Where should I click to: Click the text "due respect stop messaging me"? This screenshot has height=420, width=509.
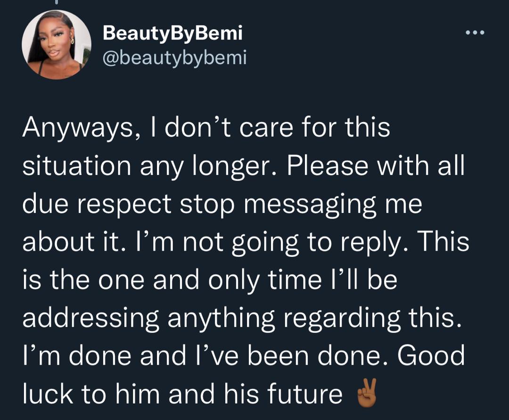[222, 204]
